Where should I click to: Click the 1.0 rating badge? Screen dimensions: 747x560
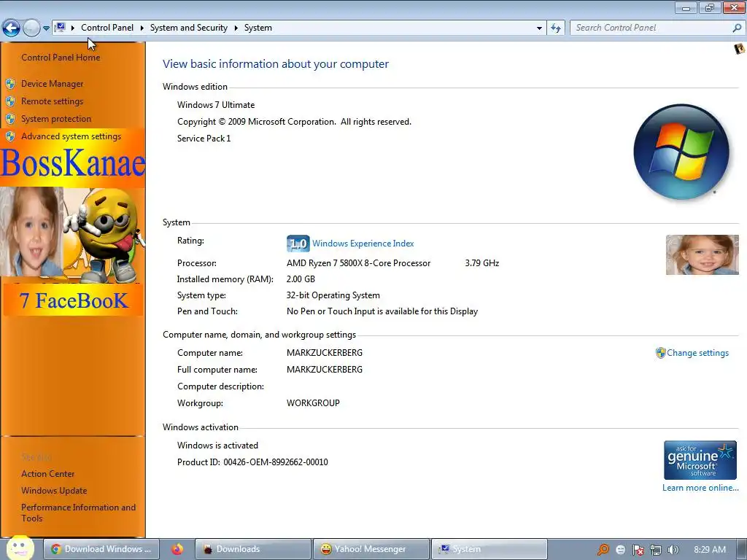tap(298, 244)
